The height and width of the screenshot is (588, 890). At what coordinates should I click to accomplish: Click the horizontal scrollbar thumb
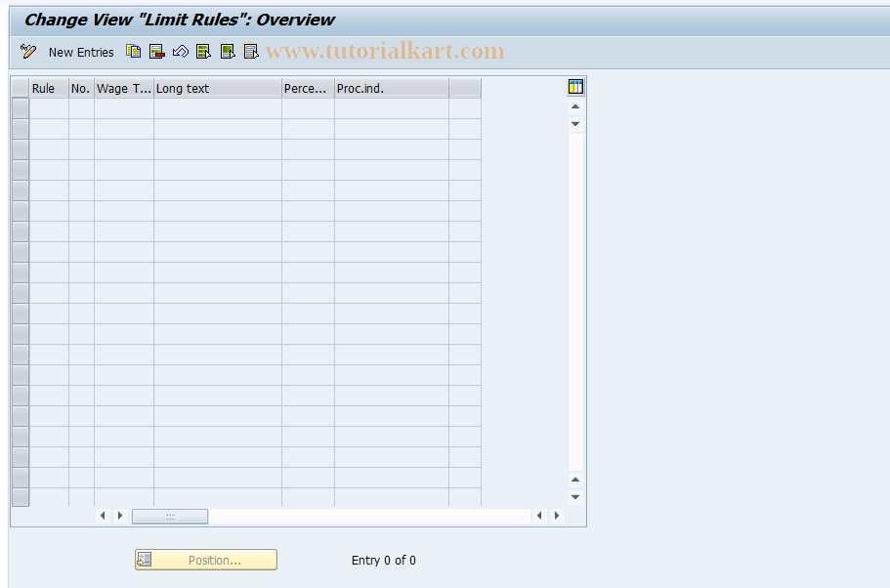click(170, 516)
